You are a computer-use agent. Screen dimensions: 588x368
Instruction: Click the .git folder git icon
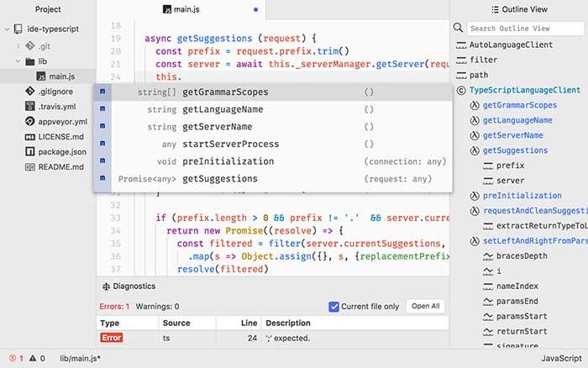[30, 46]
